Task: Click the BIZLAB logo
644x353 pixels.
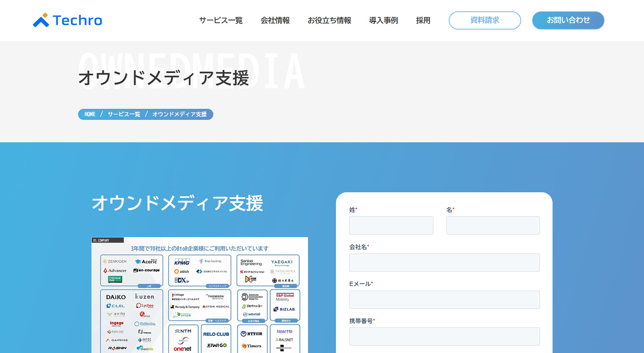Action: [285, 309]
